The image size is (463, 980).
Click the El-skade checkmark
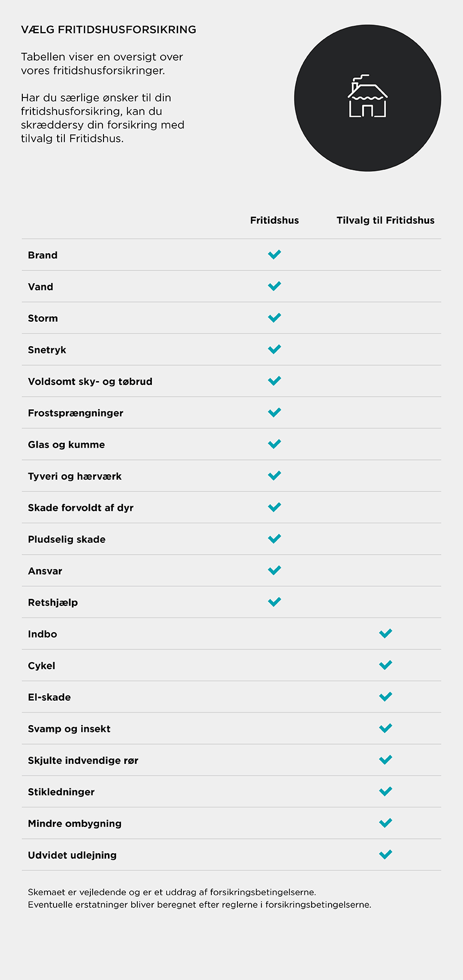tap(386, 696)
